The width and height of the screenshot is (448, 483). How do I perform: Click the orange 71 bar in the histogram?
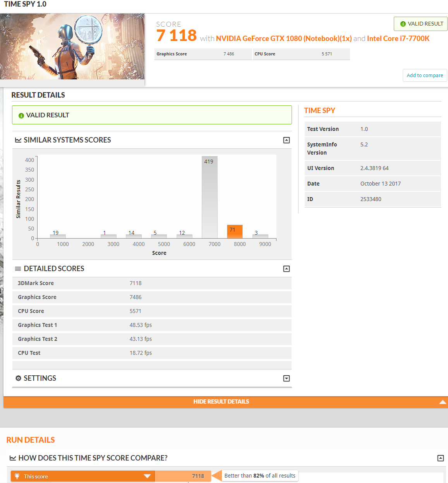[235, 232]
